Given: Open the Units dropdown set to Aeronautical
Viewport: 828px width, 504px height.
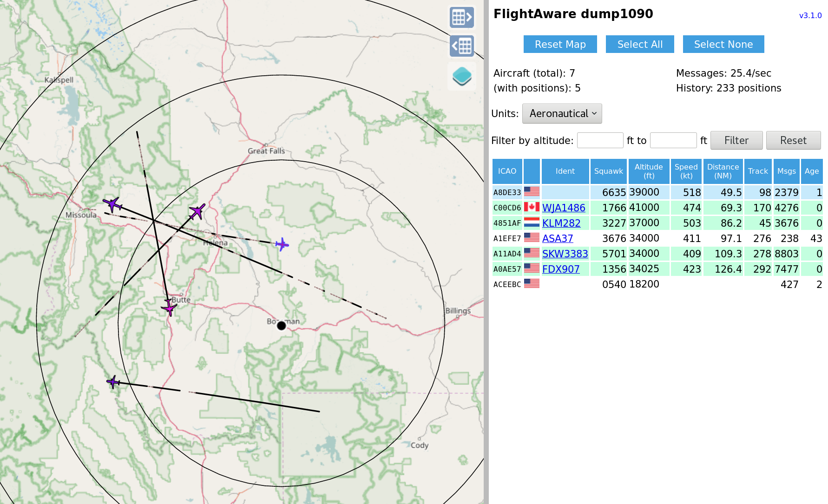Looking at the screenshot, I should pos(562,113).
